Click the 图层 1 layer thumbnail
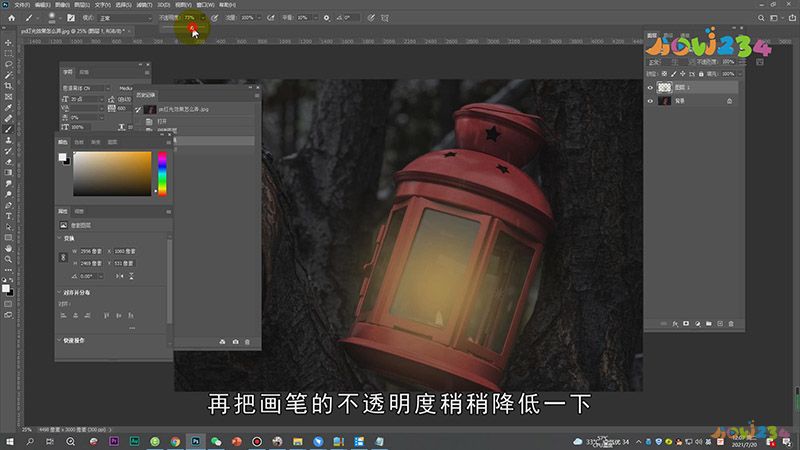The image size is (800, 450). (x=664, y=88)
